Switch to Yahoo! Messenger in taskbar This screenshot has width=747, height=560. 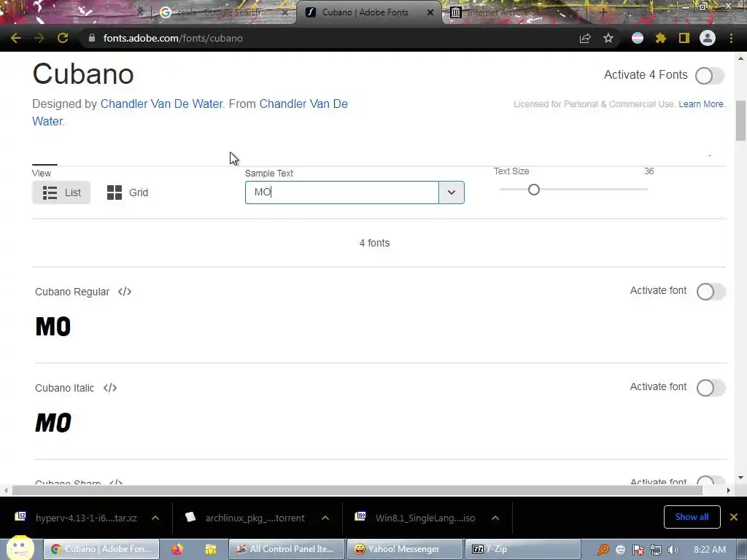coord(404,549)
